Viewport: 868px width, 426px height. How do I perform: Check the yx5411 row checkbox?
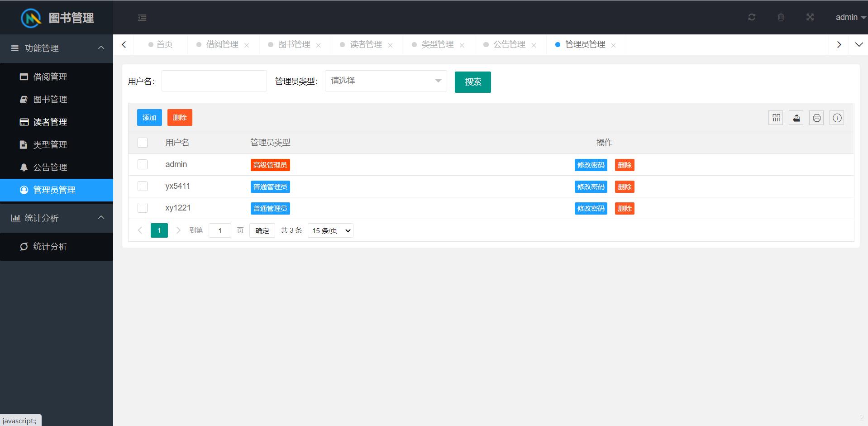coord(143,186)
